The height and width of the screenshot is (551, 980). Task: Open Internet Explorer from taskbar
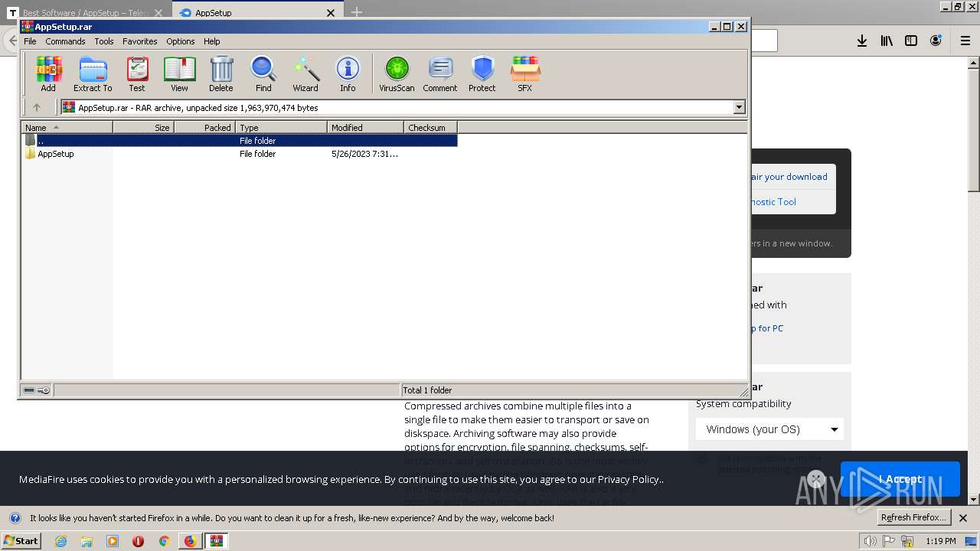[61, 541]
